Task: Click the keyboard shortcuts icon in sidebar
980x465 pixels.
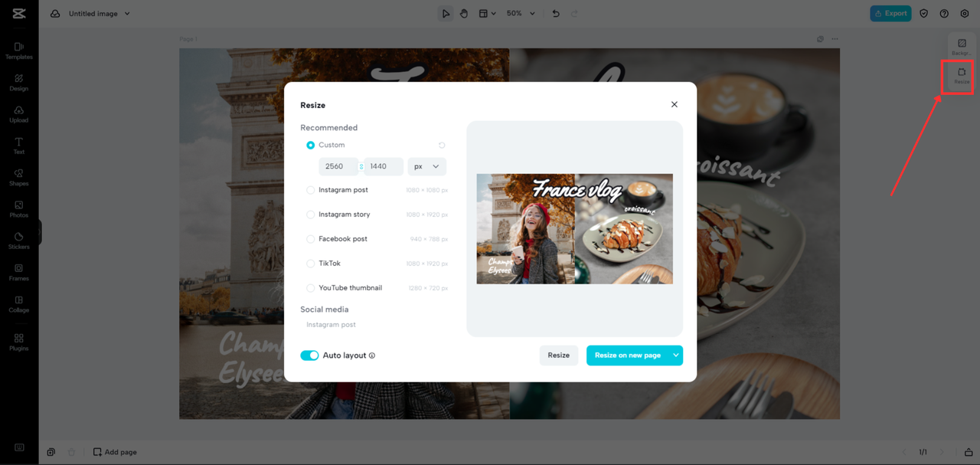Action: pyautogui.click(x=19, y=448)
